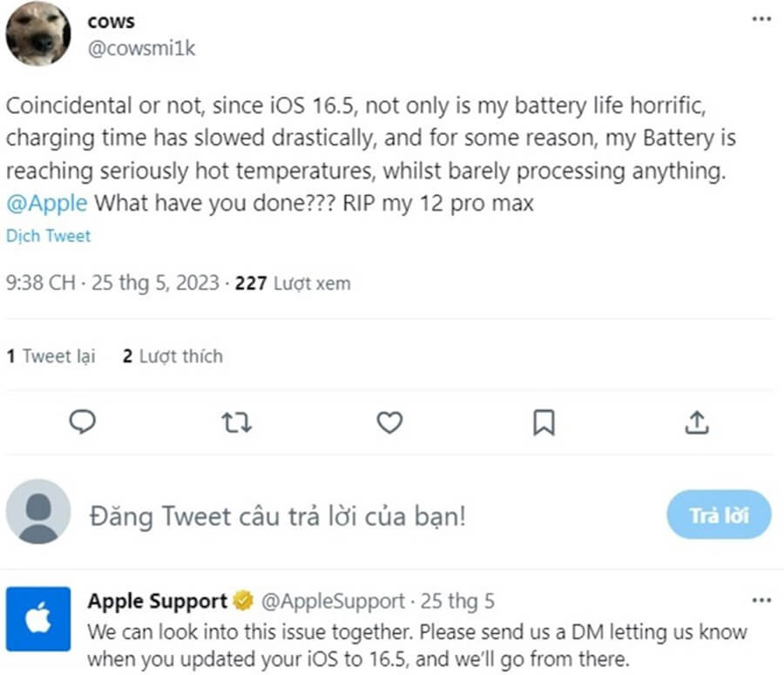Open the reply avatar placeholder menu
The image size is (784, 675).
coord(37,515)
